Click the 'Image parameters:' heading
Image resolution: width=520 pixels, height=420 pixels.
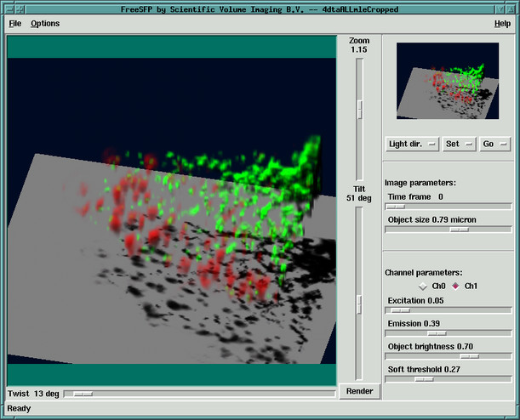[x=420, y=183]
